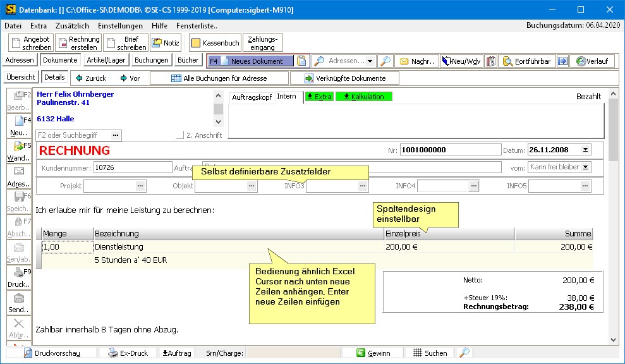Click the Kassenbuch toolbar button
The width and height of the screenshot is (625, 364).
tap(215, 43)
